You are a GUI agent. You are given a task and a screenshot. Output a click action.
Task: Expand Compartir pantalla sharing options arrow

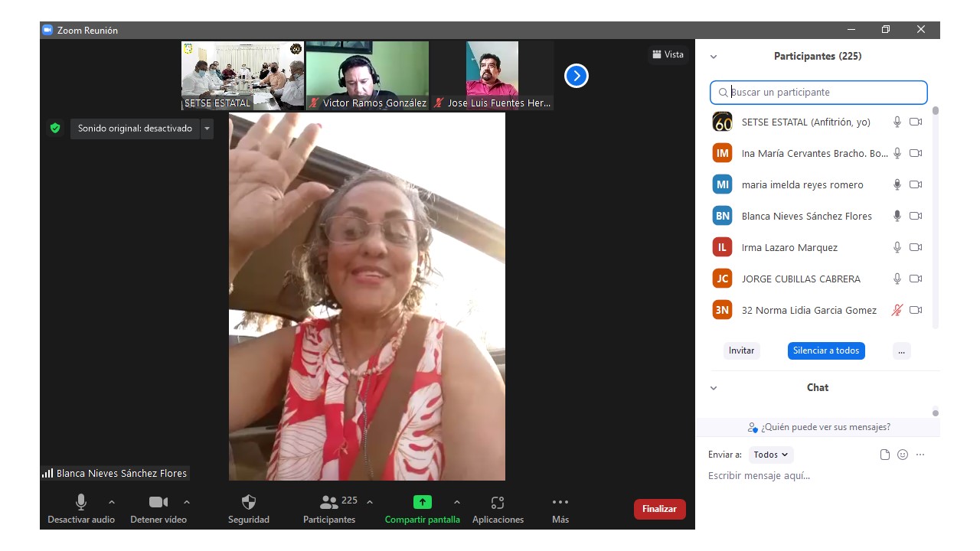click(457, 502)
